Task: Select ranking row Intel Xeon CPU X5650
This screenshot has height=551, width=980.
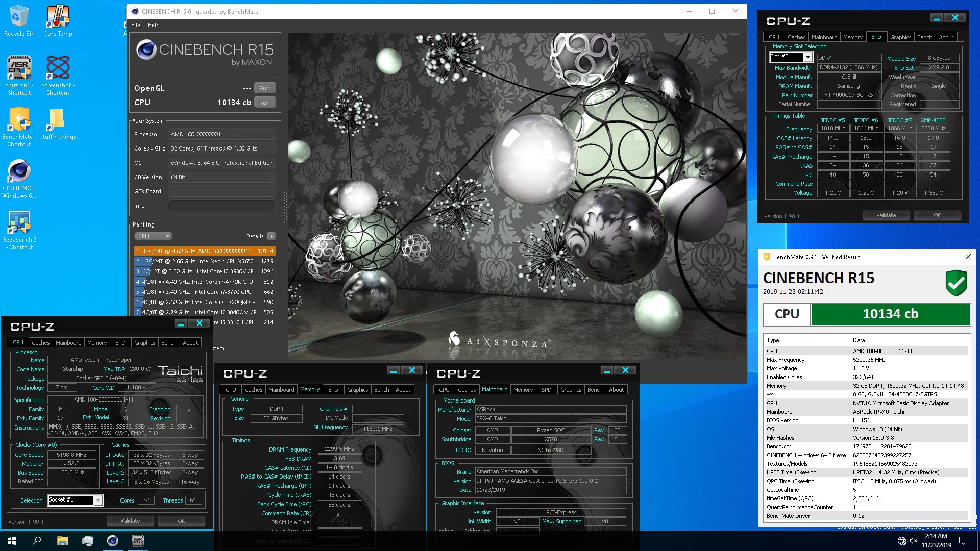Action: pyautogui.click(x=205, y=261)
